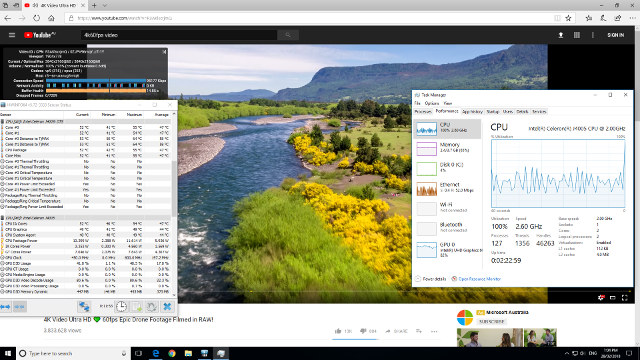Click the YouTube search magnifier button

(288, 35)
